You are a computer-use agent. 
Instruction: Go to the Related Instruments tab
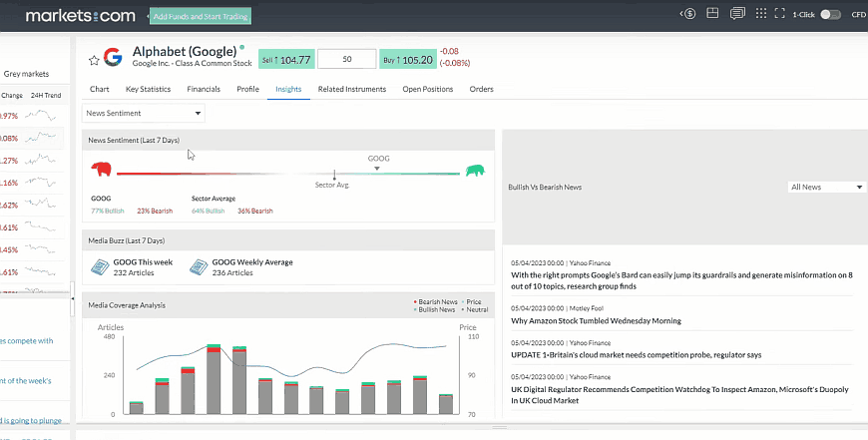(351, 89)
